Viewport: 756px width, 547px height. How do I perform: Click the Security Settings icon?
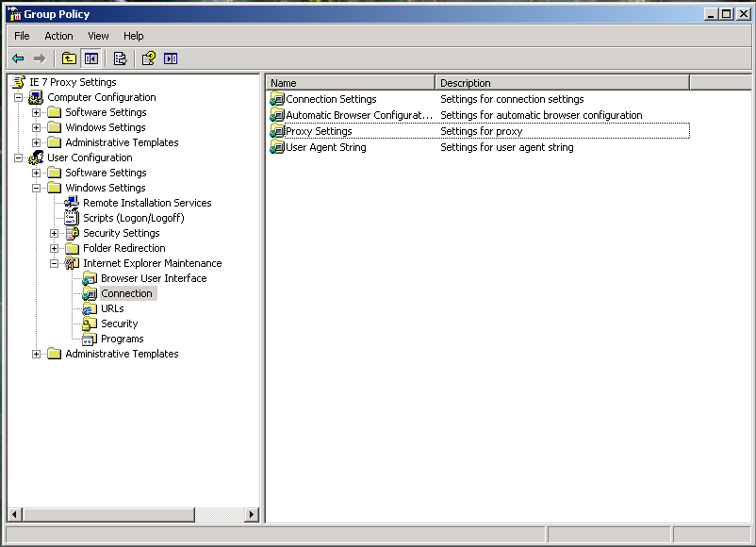(73, 233)
